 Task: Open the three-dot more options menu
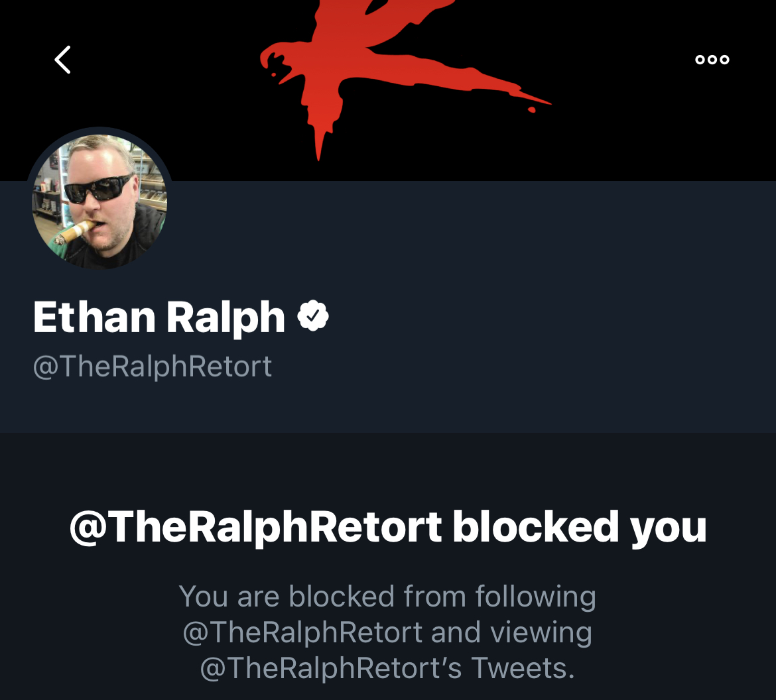(712, 60)
